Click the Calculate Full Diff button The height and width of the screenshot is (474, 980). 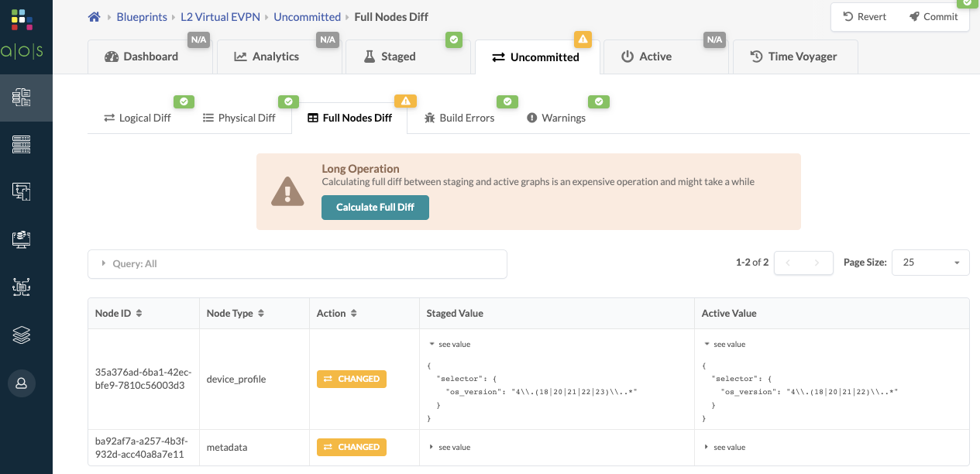click(375, 208)
